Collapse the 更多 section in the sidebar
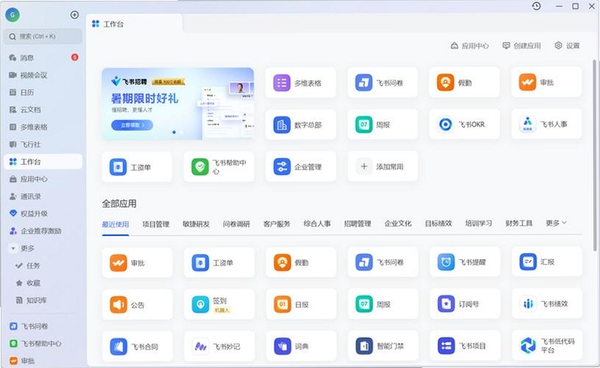 tap(13, 248)
